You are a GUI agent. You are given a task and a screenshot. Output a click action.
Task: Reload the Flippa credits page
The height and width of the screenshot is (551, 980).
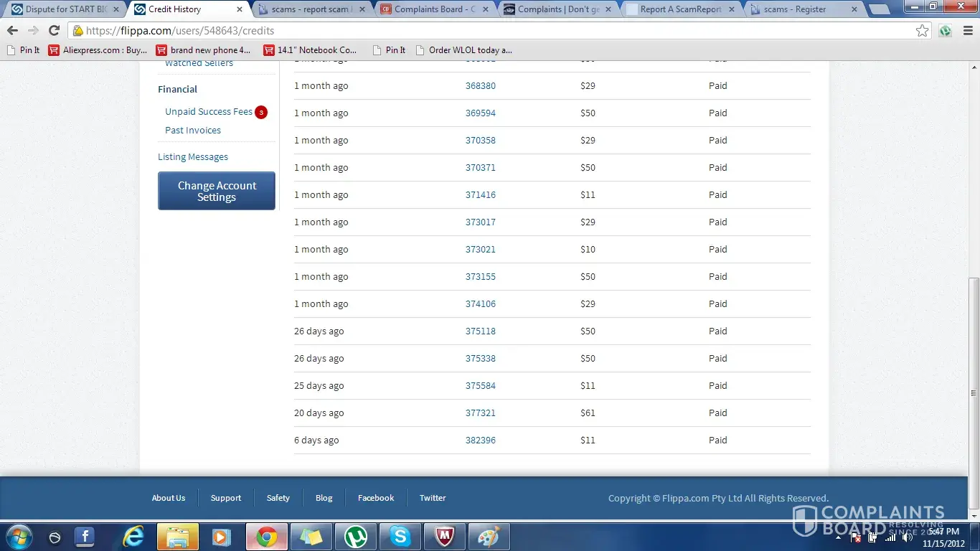pyautogui.click(x=54, y=31)
